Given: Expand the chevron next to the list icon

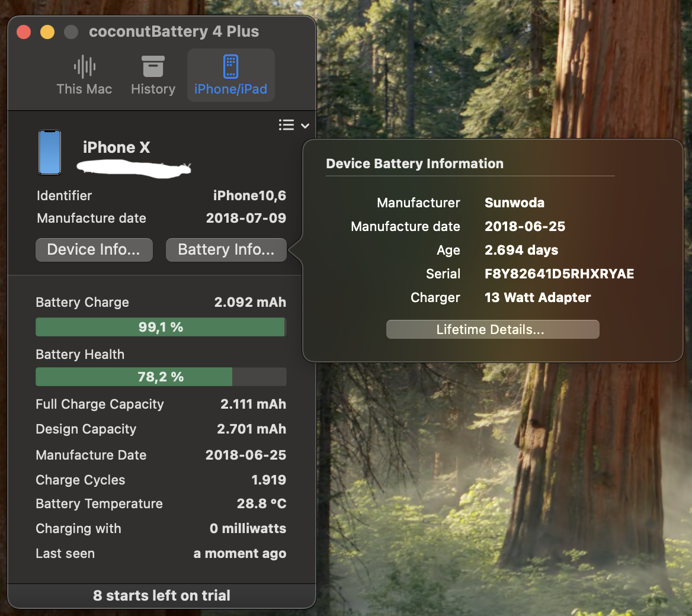Looking at the screenshot, I should pos(305,126).
